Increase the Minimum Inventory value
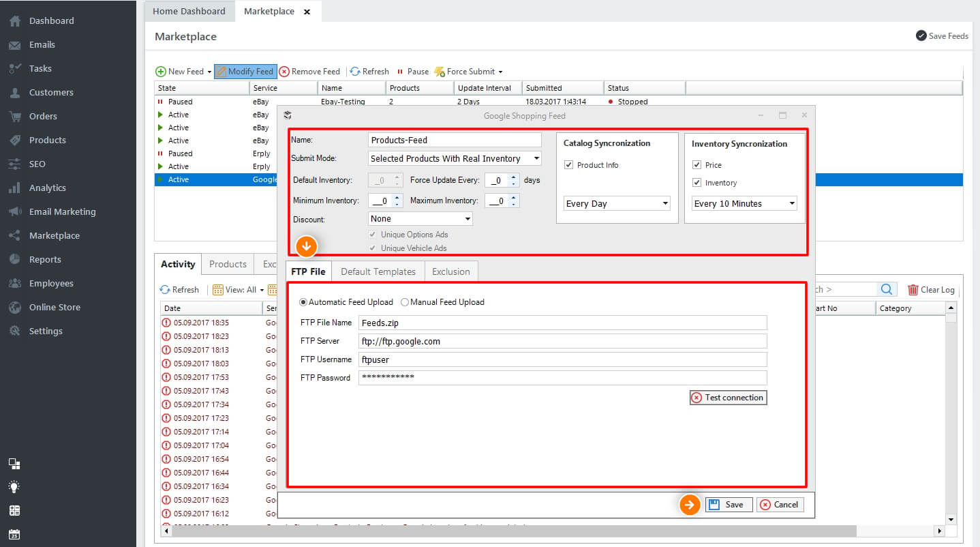Screen dimensions: 980x547 (397, 197)
